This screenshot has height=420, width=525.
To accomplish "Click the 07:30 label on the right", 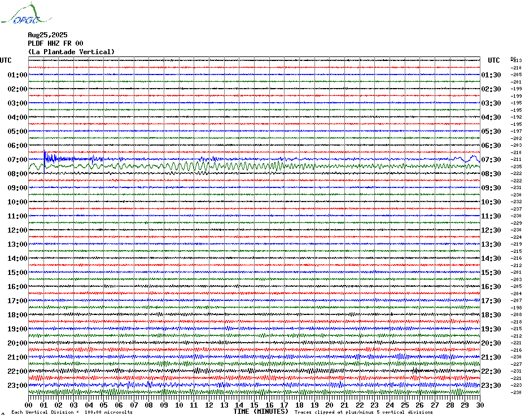I will pos(491,159).
